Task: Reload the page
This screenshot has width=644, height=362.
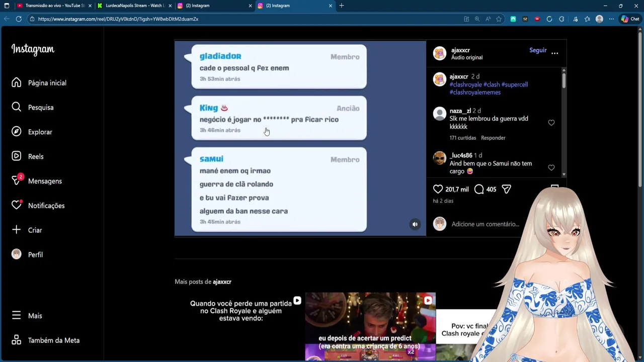Action: [19, 19]
